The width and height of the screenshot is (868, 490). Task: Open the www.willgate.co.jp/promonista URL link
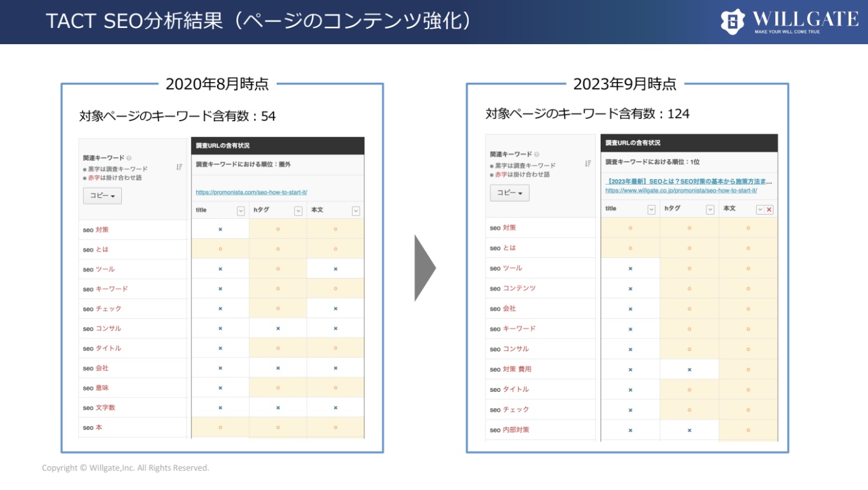coord(681,190)
